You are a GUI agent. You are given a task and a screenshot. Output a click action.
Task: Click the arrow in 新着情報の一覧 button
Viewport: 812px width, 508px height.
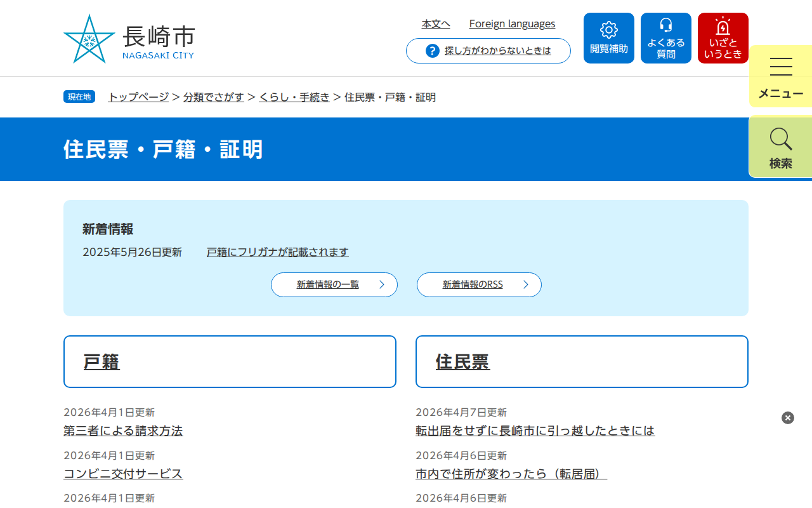pyautogui.click(x=382, y=284)
